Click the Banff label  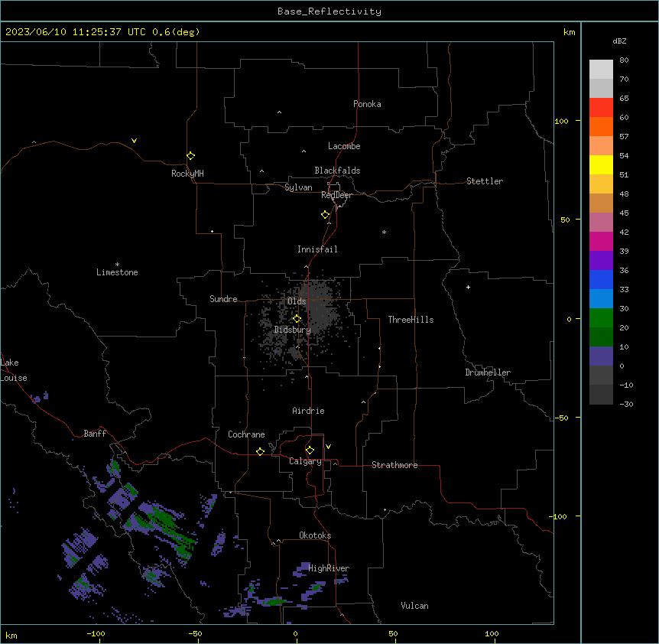coord(95,434)
